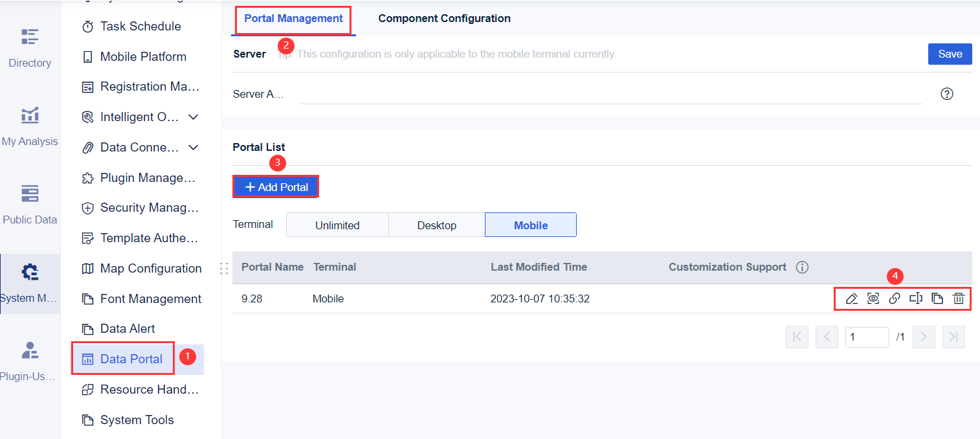Select the Unlimited terminal filter

337,225
